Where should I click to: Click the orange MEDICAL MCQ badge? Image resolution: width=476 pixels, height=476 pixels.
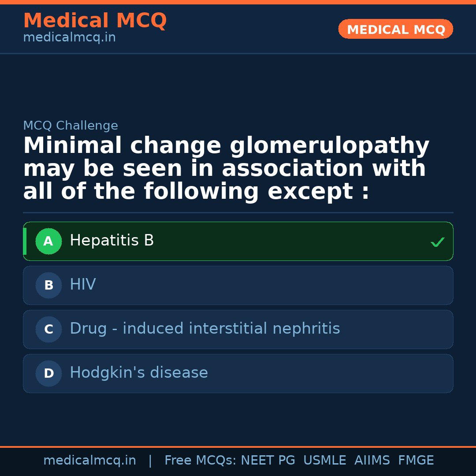(x=395, y=29)
